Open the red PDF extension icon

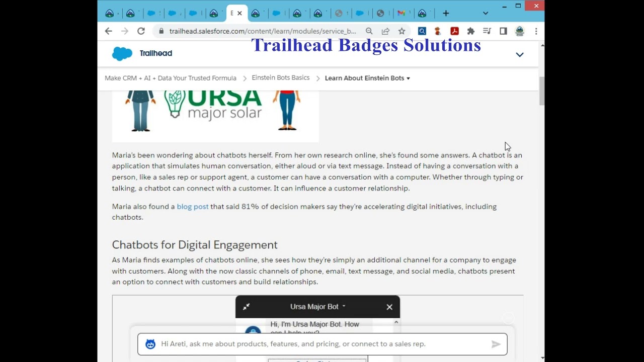click(454, 31)
